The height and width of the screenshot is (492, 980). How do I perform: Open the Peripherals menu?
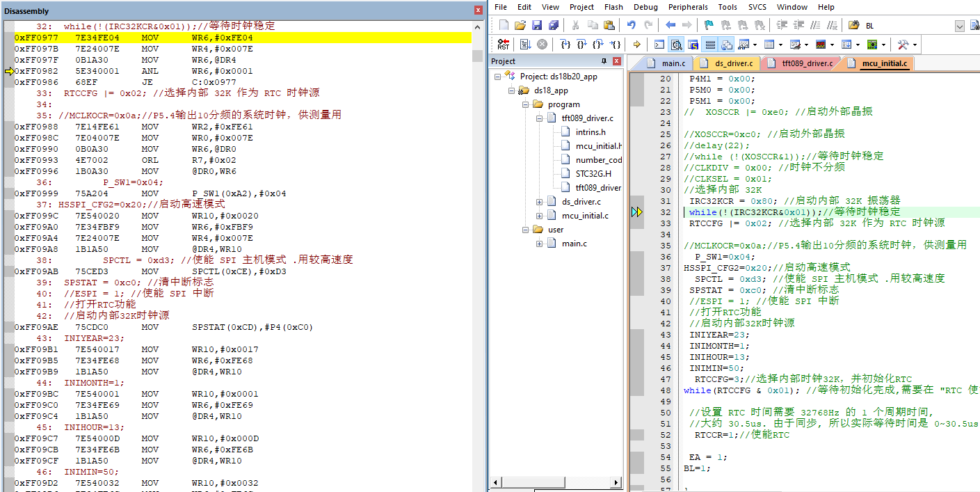(688, 7)
